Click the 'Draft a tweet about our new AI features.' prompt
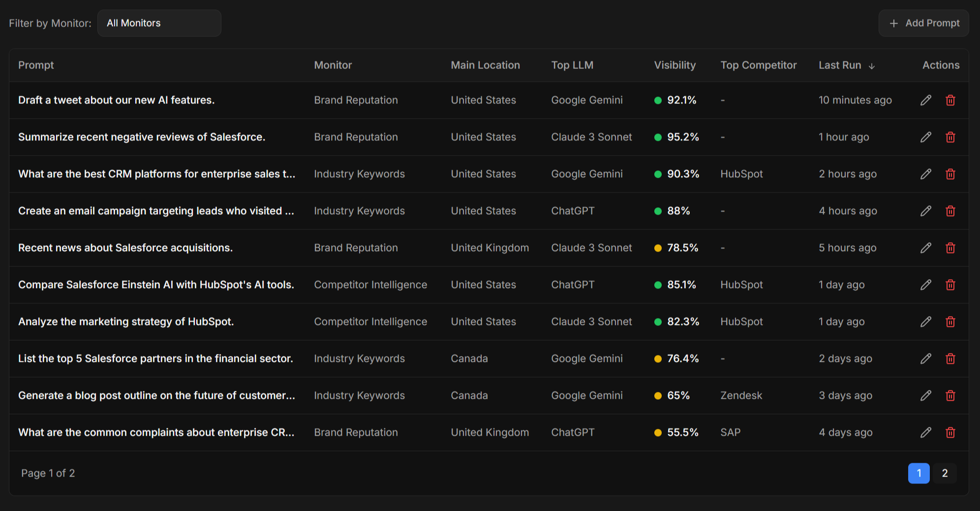This screenshot has height=511, width=980. pyautogui.click(x=116, y=100)
